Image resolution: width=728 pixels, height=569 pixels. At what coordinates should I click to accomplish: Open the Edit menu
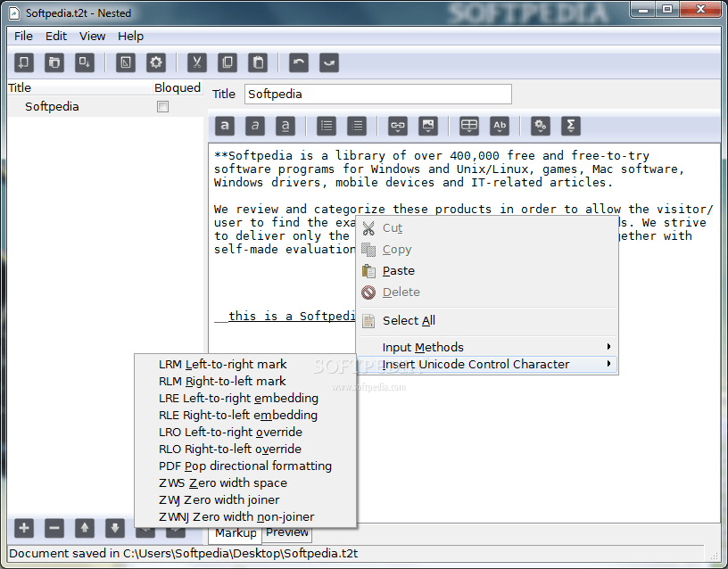coord(56,37)
